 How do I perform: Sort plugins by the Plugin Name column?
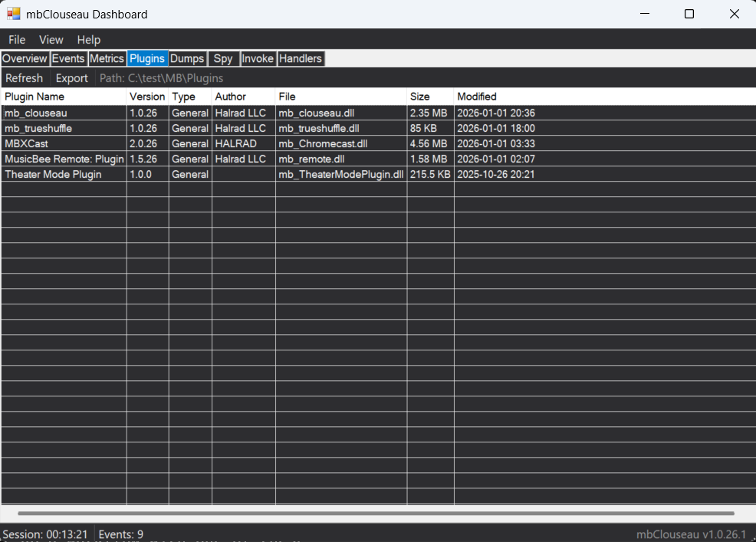point(35,96)
